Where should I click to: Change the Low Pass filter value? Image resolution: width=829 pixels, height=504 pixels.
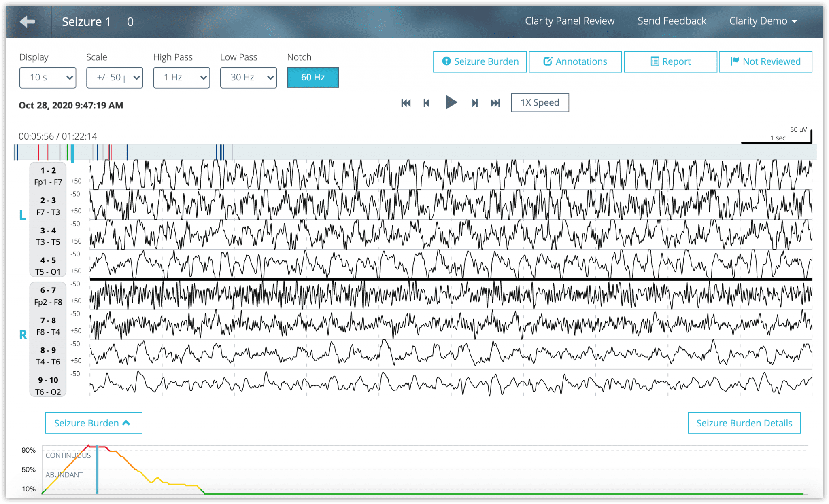(x=248, y=77)
